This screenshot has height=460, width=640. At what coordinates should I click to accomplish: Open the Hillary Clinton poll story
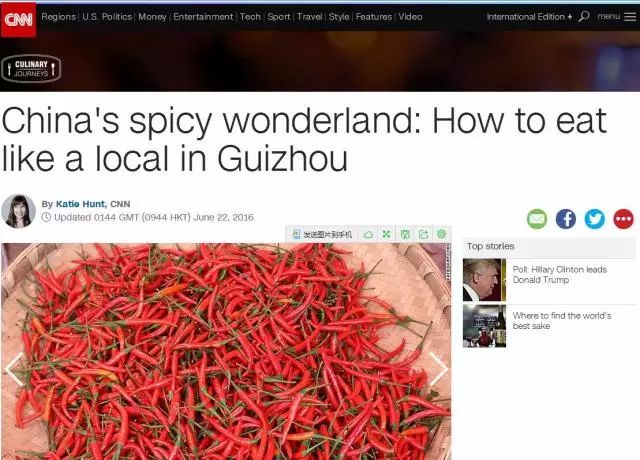(560, 275)
